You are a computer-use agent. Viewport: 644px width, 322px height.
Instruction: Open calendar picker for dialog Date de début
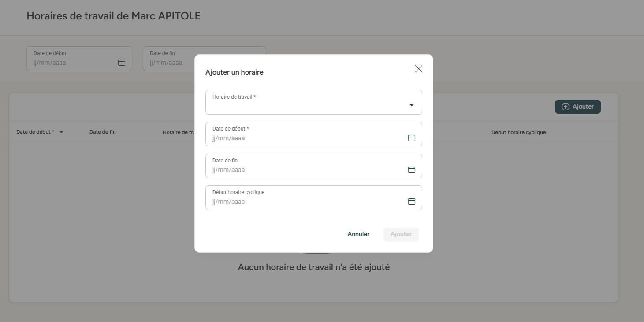[411, 138]
